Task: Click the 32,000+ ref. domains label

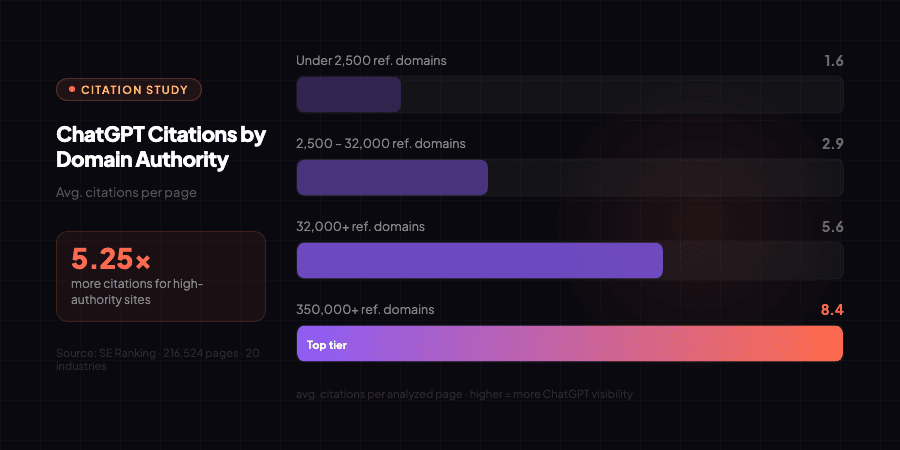Action: tap(360, 227)
